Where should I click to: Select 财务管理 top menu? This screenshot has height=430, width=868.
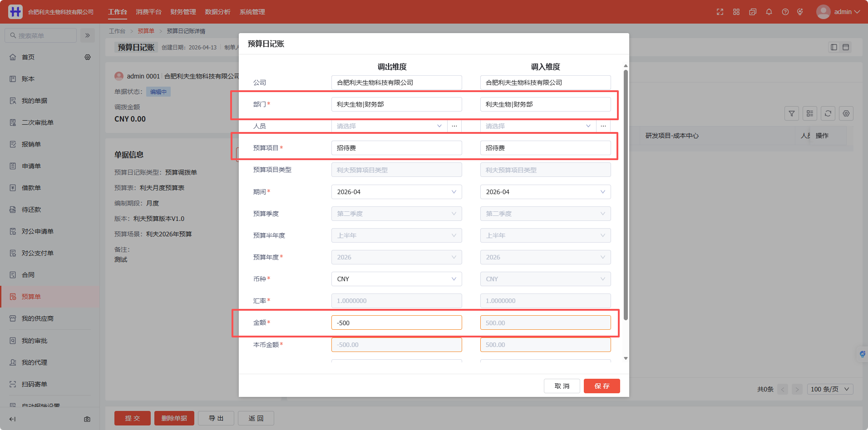click(x=183, y=12)
